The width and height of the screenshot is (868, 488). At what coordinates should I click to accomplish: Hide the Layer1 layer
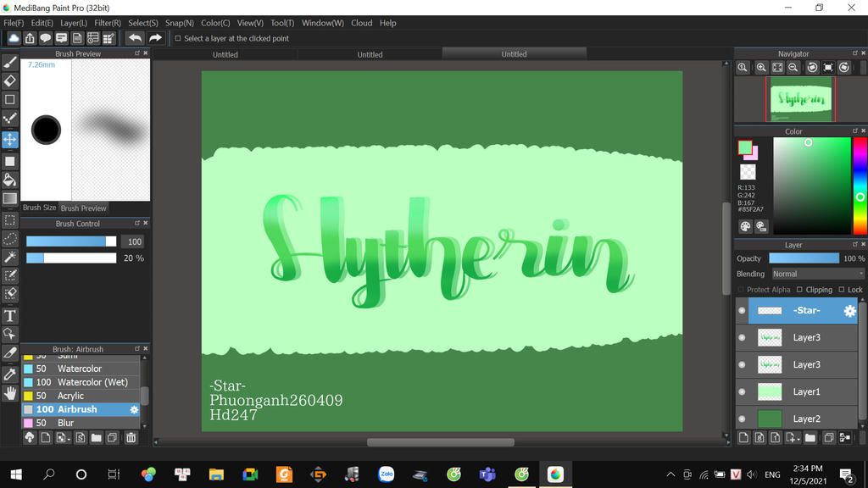click(742, 391)
